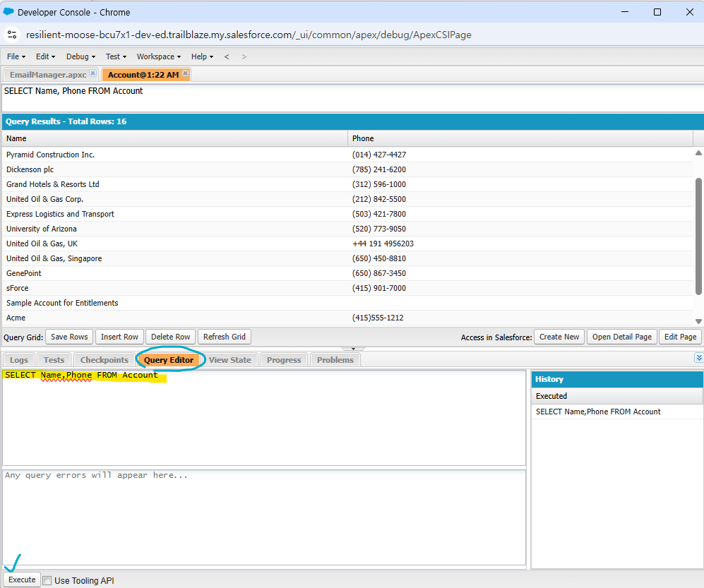Collapse the bottom panel with double-chevron icon

(698, 359)
